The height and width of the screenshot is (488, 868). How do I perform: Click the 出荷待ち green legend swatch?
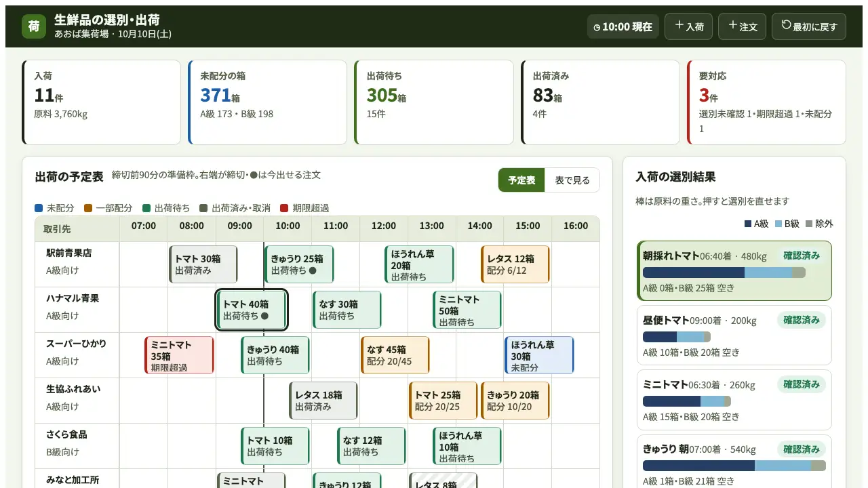tap(146, 208)
